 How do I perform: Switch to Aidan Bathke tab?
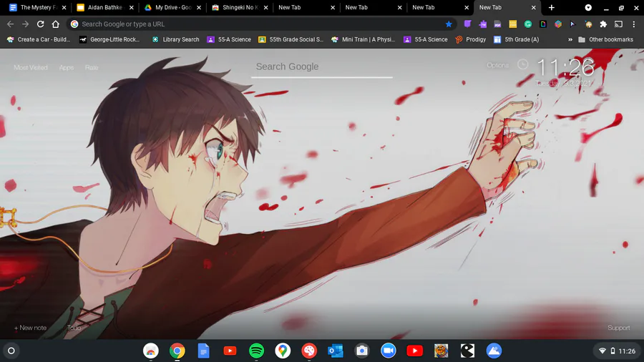104,7
